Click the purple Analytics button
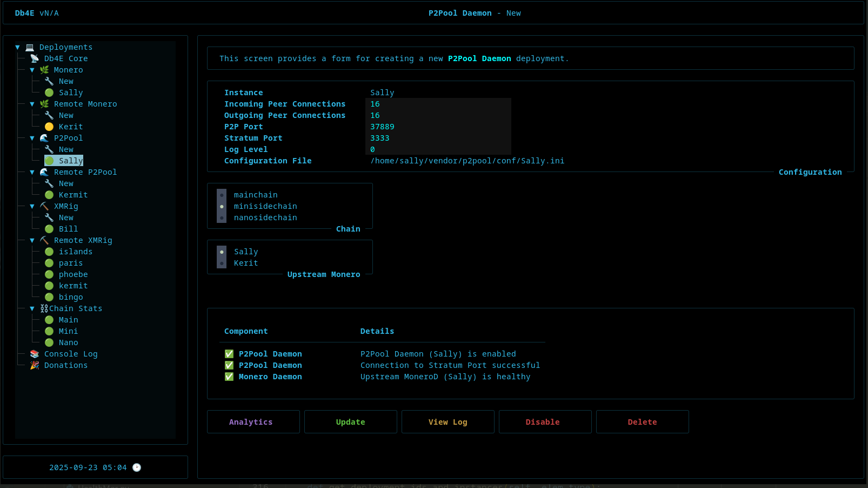Screen dimensions: 868x488 click(253, 422)
